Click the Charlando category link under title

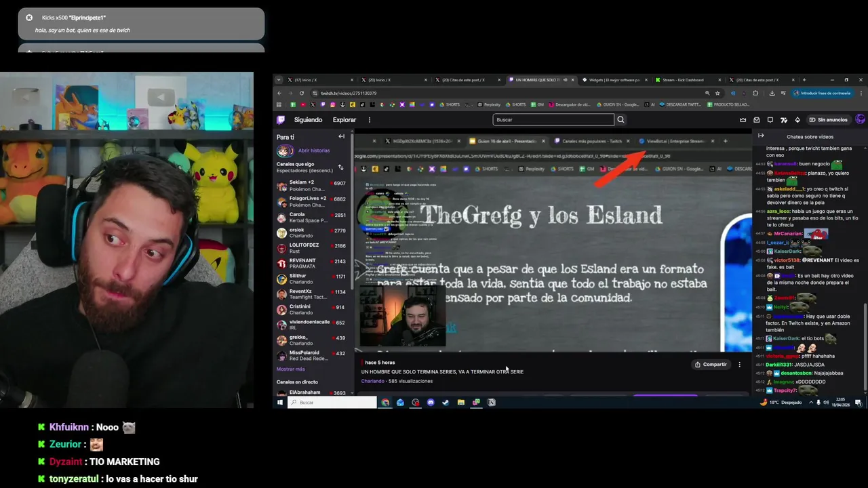(x=372, y=381)
